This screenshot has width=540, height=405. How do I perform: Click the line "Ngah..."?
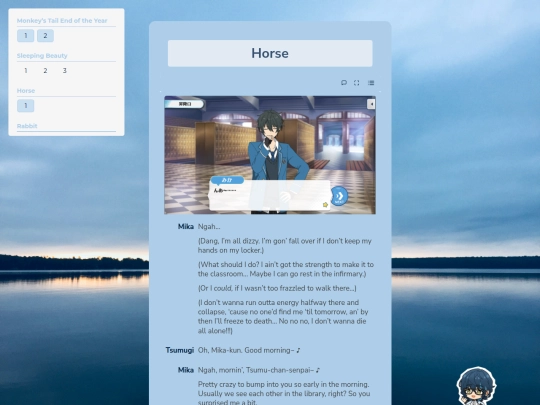coord(209,227)
